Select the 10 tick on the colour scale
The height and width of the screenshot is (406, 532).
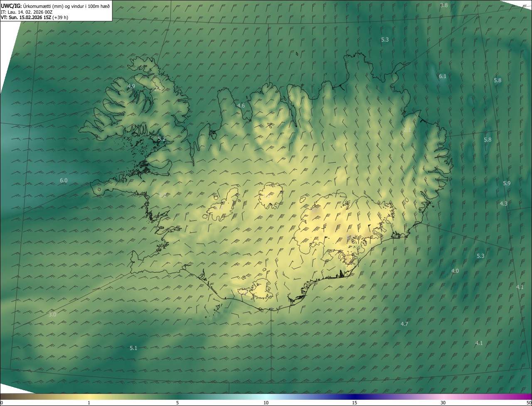(x=266, y=403)
